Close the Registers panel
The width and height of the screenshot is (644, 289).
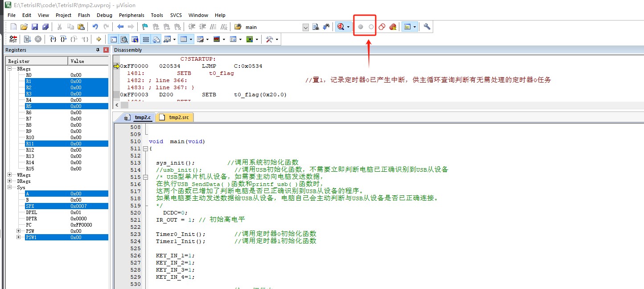point(106,50)
